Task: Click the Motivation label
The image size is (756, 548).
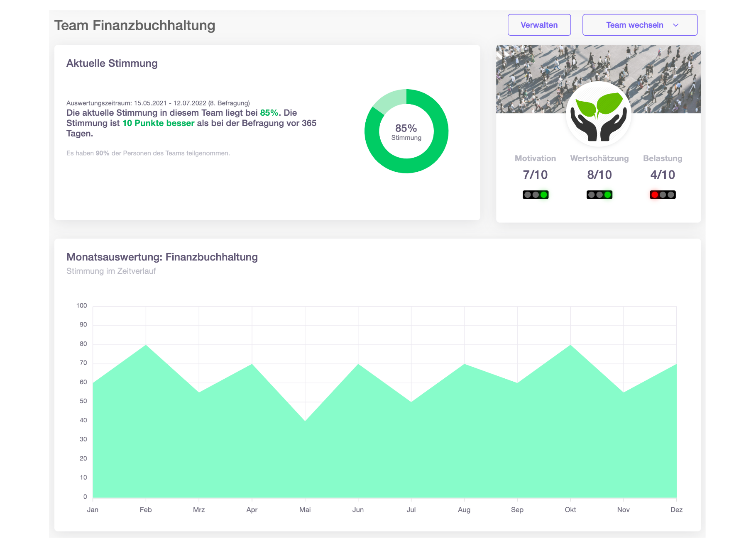Action: click(535, 158)
